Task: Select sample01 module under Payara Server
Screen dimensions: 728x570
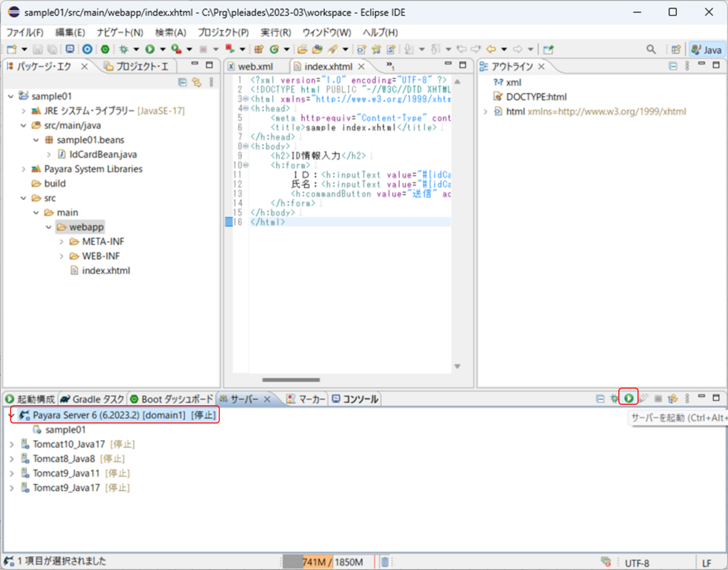Action: click(58, 430)
